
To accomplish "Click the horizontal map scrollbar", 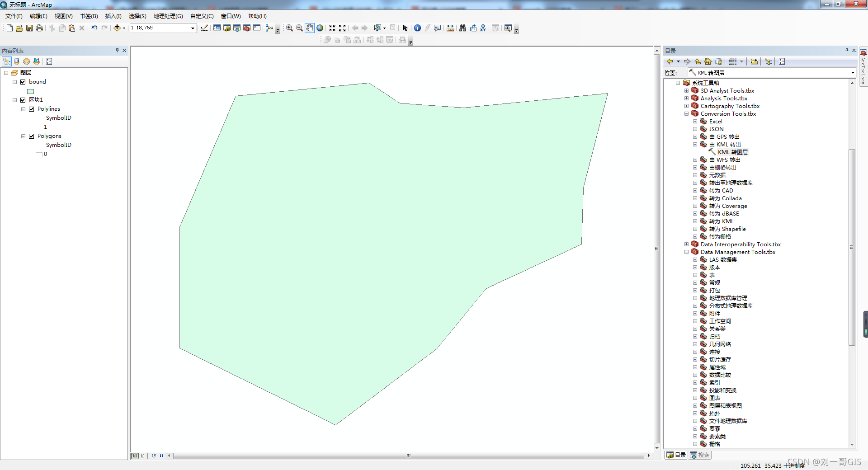I will coord(408,456).
